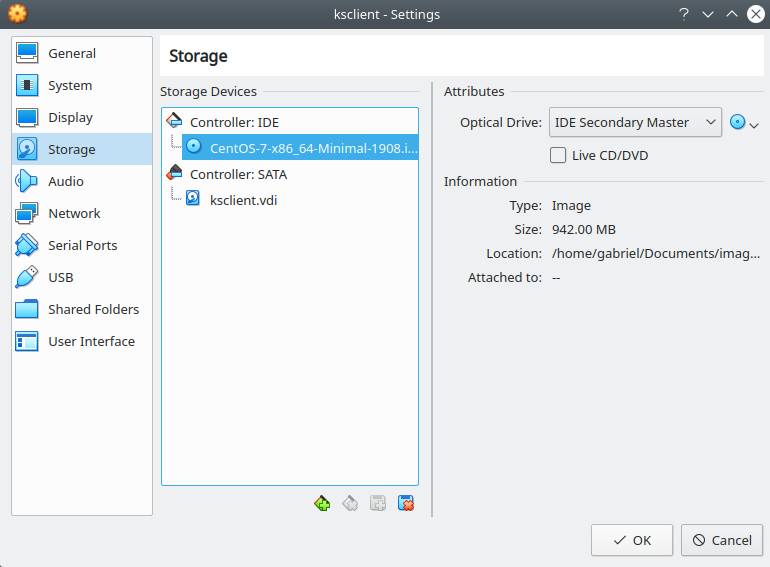
Task: Click the IDE controller icon
Action: [x=174, y=120]
